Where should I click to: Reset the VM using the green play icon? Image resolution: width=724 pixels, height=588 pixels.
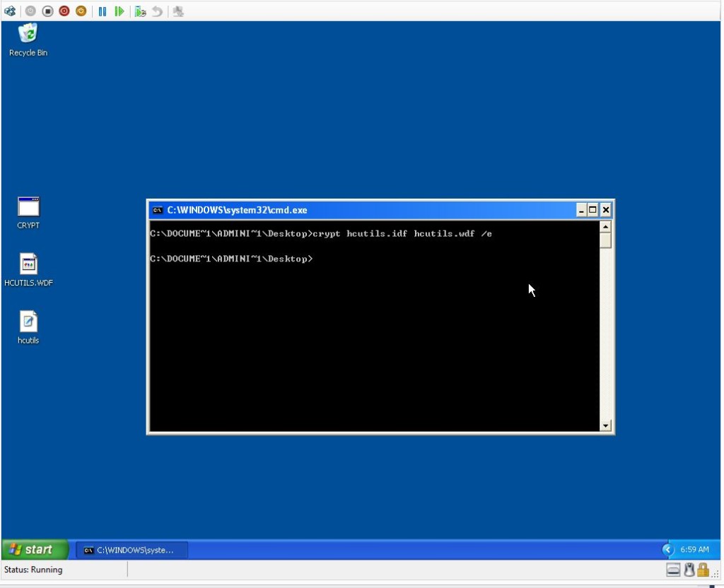(119, 11)
